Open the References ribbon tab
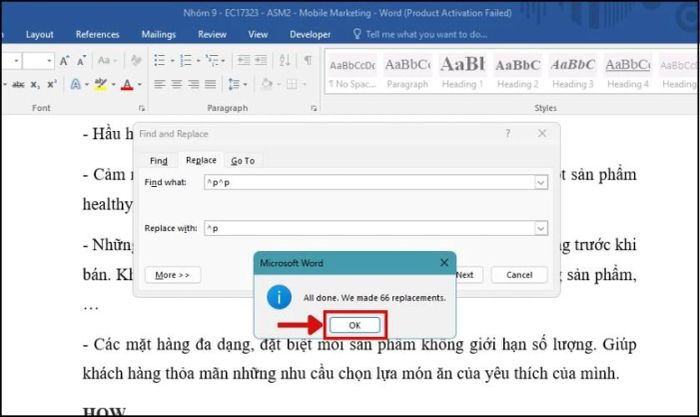The height and width of the screenshot is (417, 700). [97, 34]
